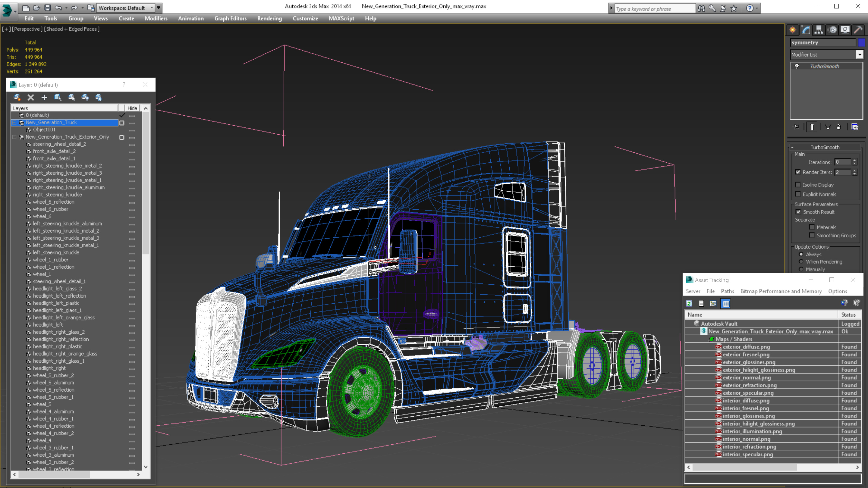Click the blue object color swatch
The width and height of the screenshot is (868, 488).
click(862, 42)
